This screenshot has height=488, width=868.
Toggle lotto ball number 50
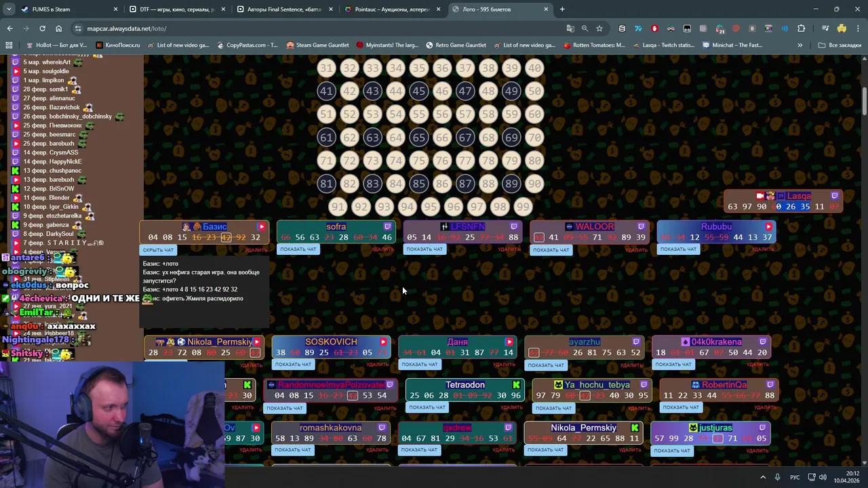pyautogui.click(x=534, y=91)
